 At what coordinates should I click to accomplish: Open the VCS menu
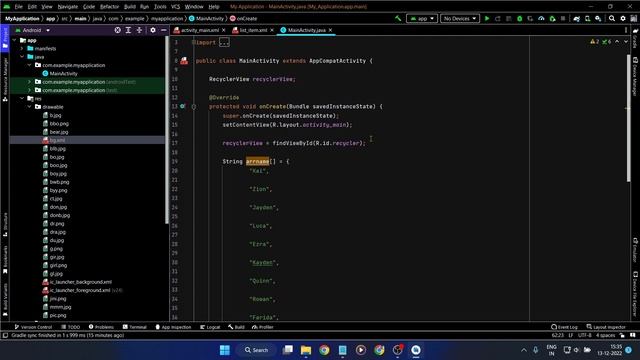point(175,7)
